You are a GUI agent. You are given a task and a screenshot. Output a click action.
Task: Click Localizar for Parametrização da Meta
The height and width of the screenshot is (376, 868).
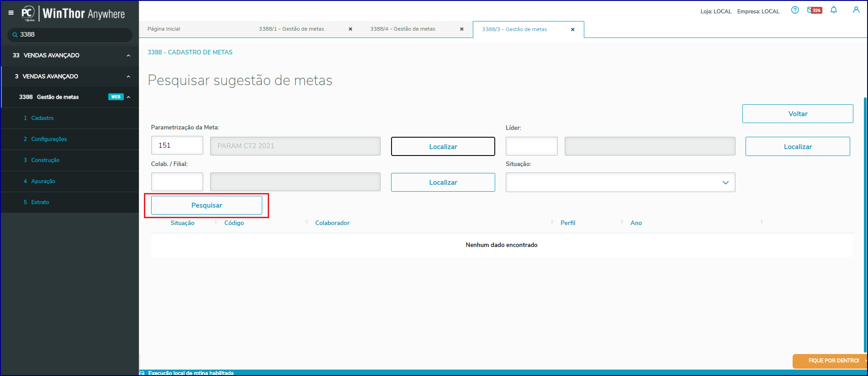coord(443,146)
